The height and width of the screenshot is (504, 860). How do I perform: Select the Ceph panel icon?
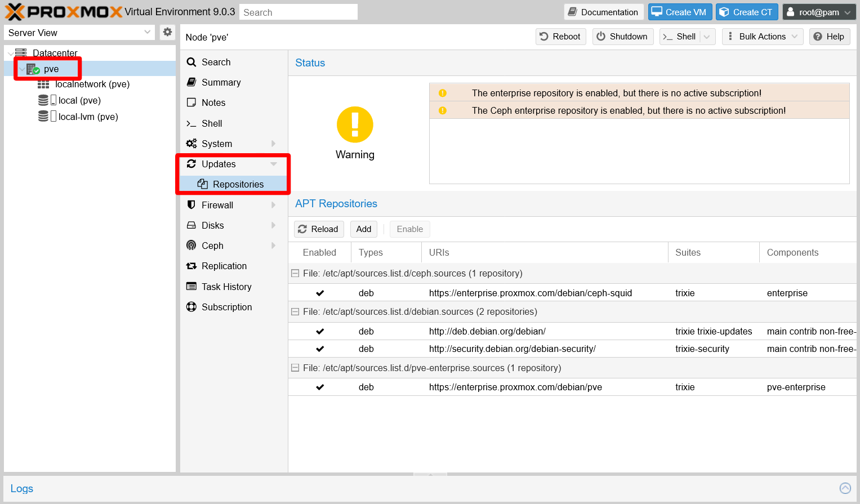[212, 246]
